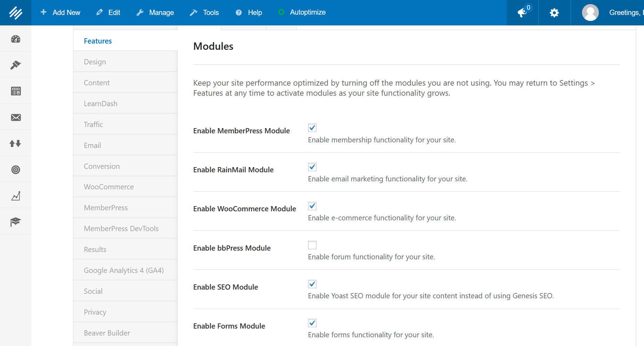Click the Autoptimize link in top bar
The height and width of the screenshot is (346, 644).
pyautogui.click(x=302, y=13)
